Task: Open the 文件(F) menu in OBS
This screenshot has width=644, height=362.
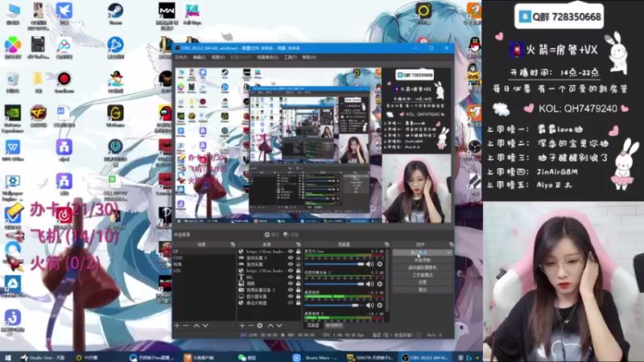Action: [181, 57]
